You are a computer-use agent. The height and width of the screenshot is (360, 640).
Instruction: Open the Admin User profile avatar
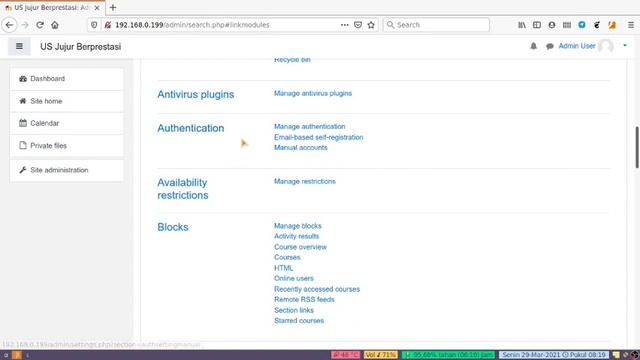tap(606, 46)
